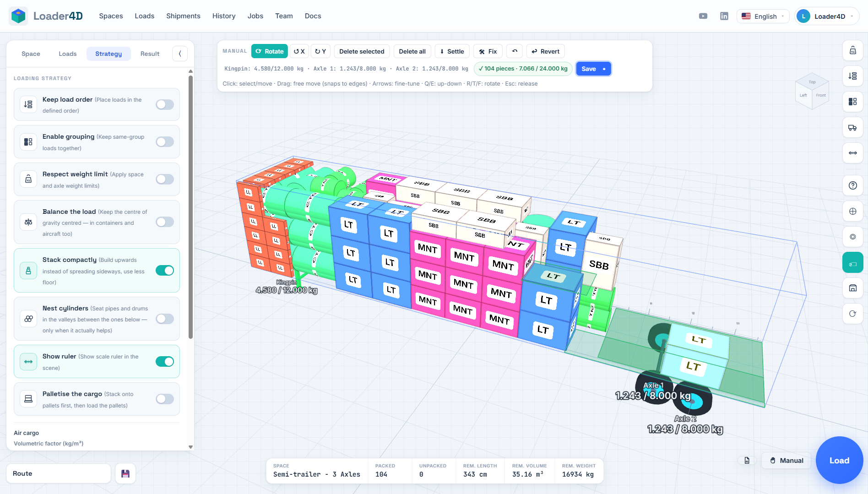The image size is (868, 494).
Task: Open the English language dropdown
Action: pyautogui.click(x=763, y=16)
